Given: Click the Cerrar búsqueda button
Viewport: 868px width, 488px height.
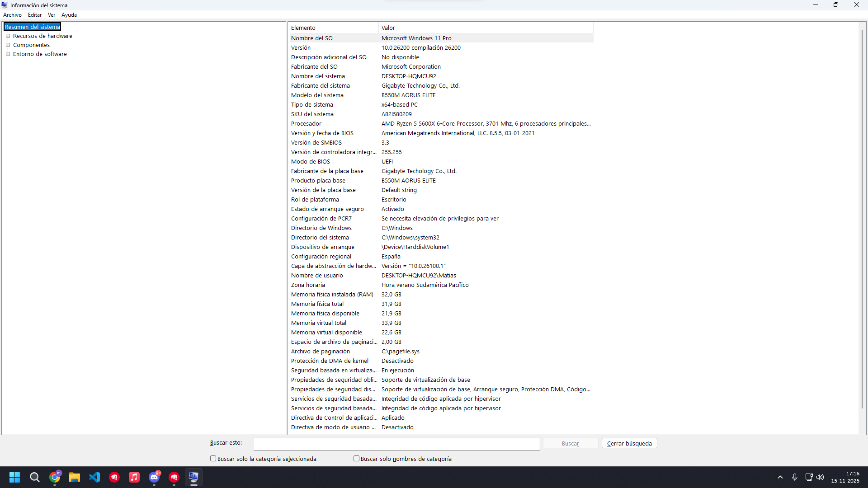Looking at the screenshot, I should point(629,444).
